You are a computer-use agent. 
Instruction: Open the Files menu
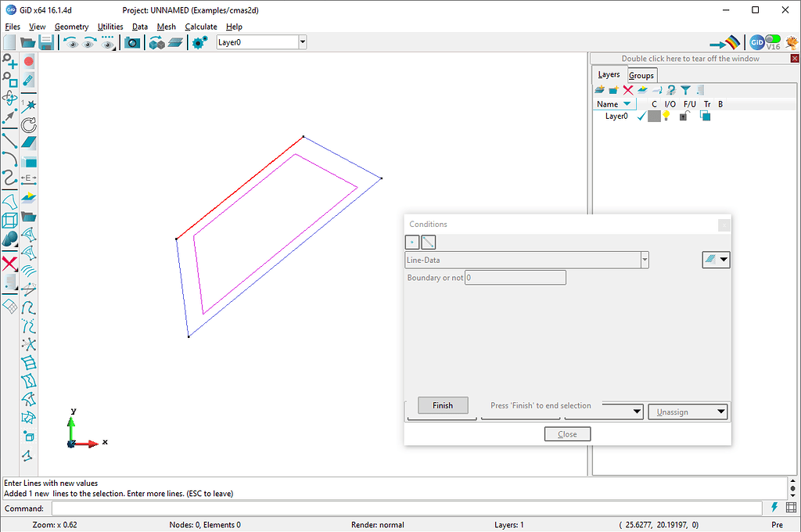click(x=13, y=27)
